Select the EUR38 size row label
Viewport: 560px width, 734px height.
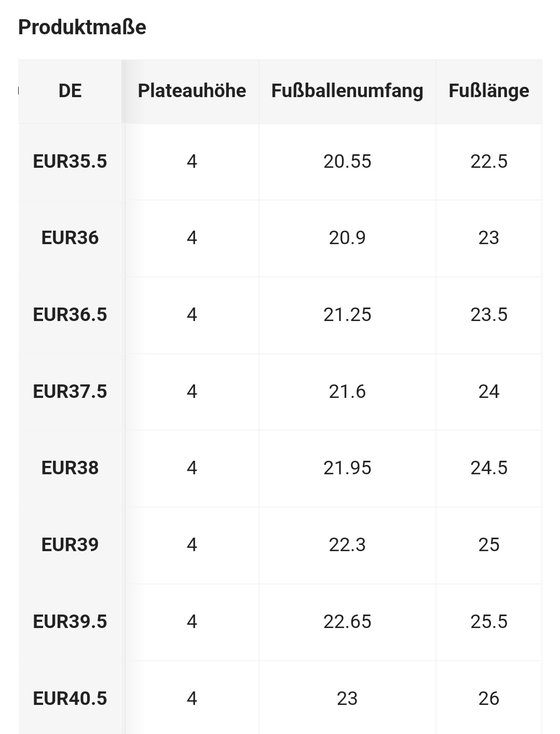tap(70, 468)
